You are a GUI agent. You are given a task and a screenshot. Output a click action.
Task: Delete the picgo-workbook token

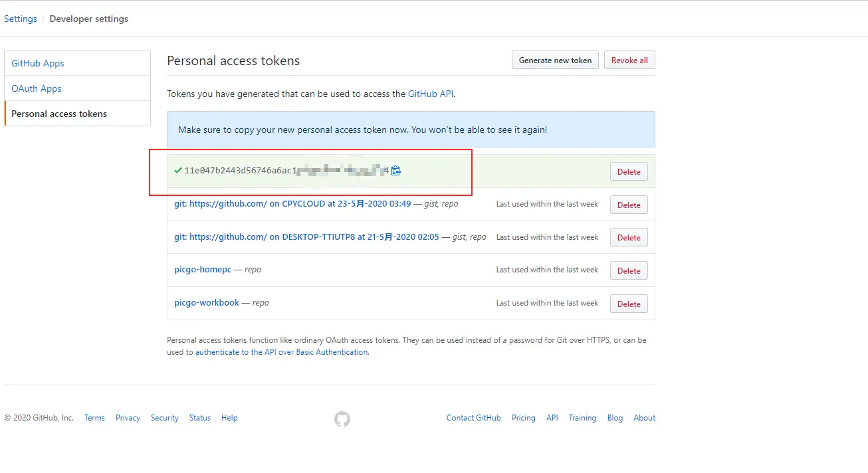629,304
